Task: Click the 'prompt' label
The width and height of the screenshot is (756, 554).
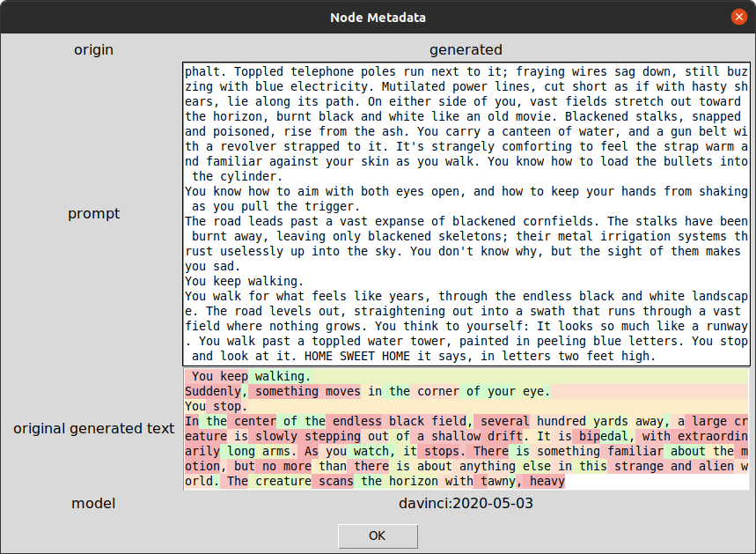Action: [x=93, y=214]
